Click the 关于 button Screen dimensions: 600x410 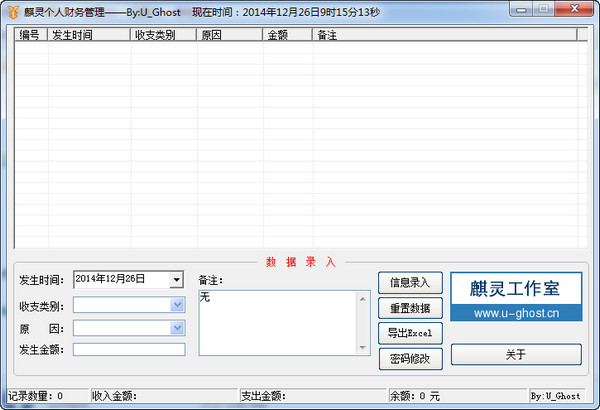(x=516, y=354)
